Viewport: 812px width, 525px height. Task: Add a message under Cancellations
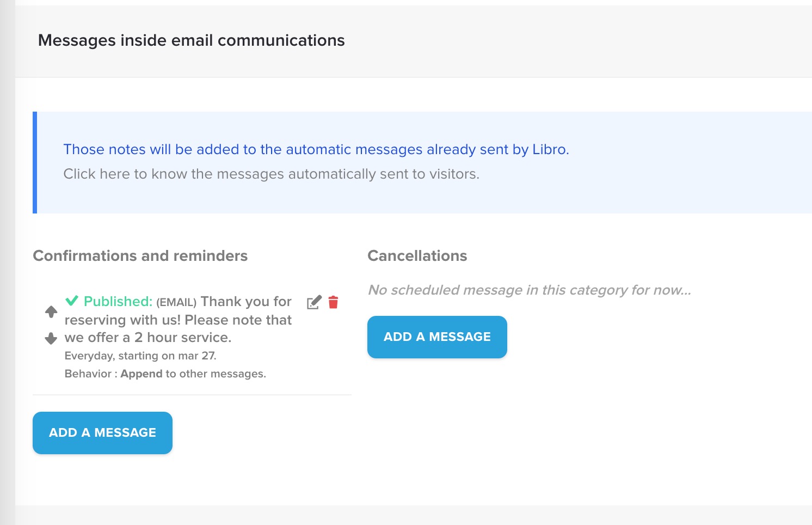point(437,337)
